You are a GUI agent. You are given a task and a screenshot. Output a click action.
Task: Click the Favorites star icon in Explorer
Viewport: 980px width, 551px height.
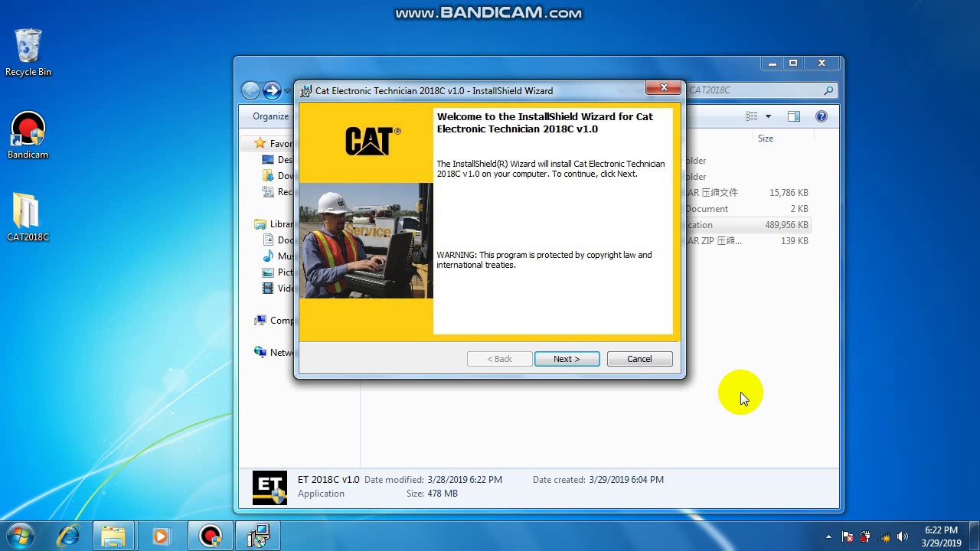tap(260, 143)
